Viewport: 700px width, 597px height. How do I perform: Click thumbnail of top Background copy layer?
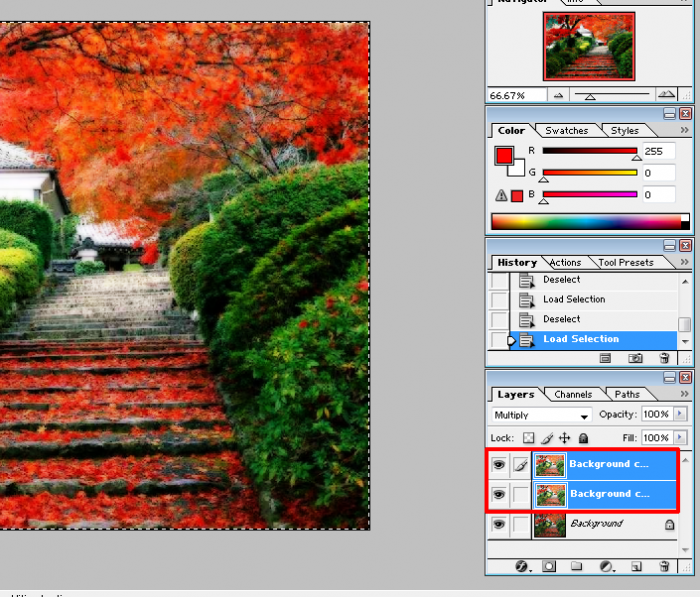click(x=550, y=465)
